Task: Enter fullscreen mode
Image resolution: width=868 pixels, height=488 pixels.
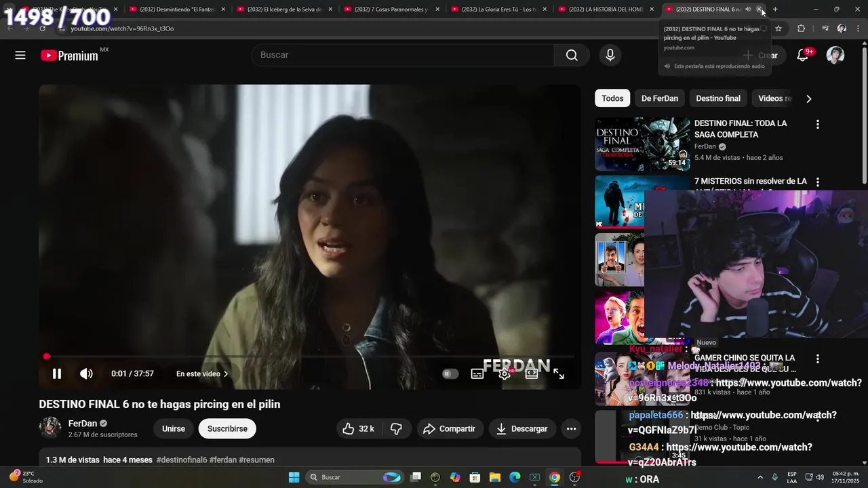Action: tap(559, 373)
